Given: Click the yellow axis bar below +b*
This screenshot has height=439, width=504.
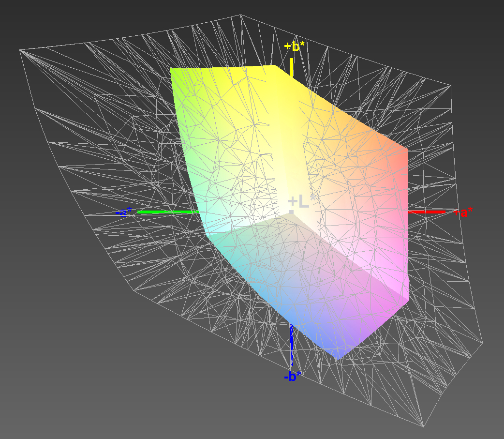Looking at the screenshot, I should pyautogui.click(x=292, y=67).
